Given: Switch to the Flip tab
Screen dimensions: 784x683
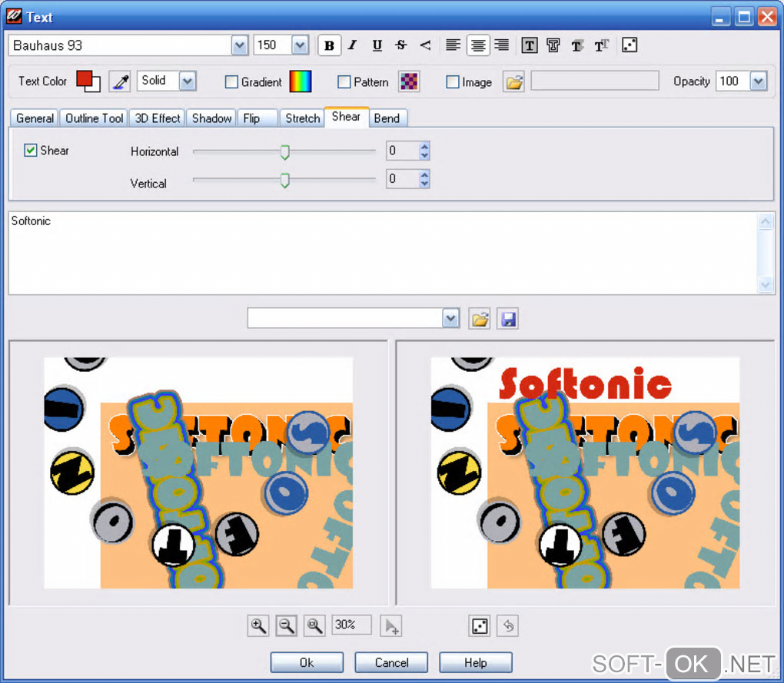Looking at the screenshot, I should [x=257, y=118].
